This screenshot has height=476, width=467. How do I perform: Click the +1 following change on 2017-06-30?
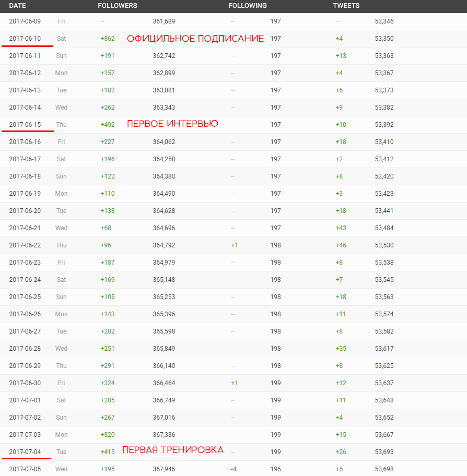[235, 383]
